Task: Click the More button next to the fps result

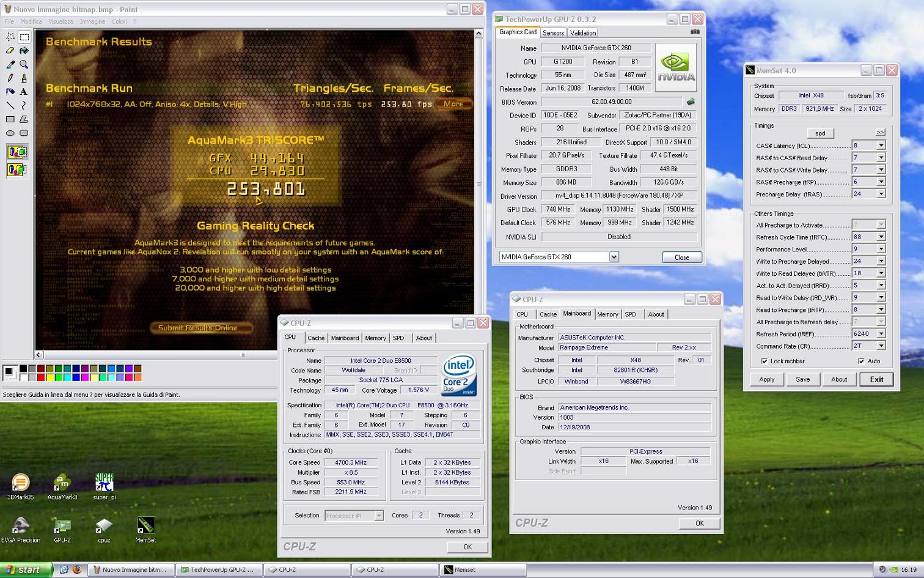Action: point(453,104)
